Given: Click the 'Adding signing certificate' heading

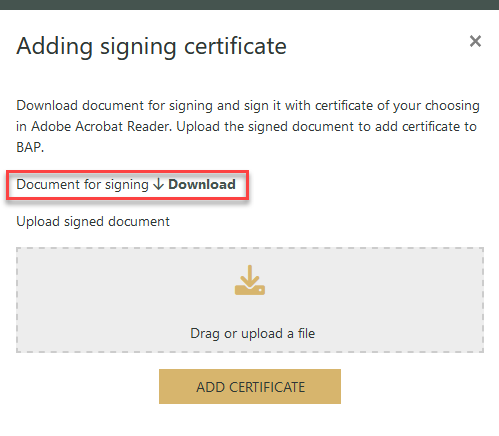Looking at the screenshot, I should tap(152, 47).
